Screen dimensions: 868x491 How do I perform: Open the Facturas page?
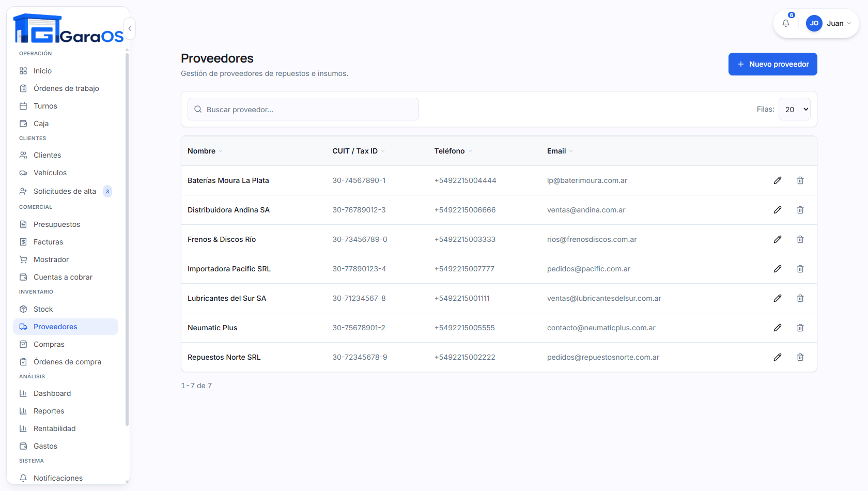click(66, 242)
